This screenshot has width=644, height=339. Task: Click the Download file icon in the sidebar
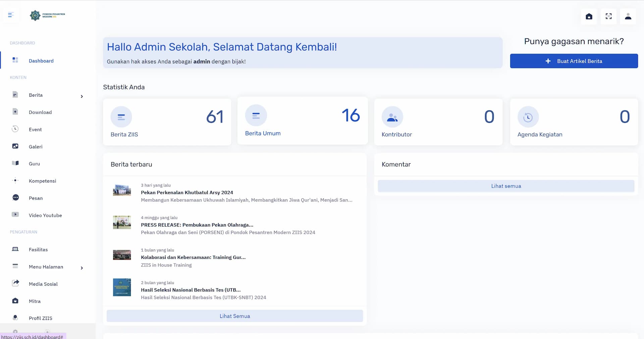pos(15,111)
